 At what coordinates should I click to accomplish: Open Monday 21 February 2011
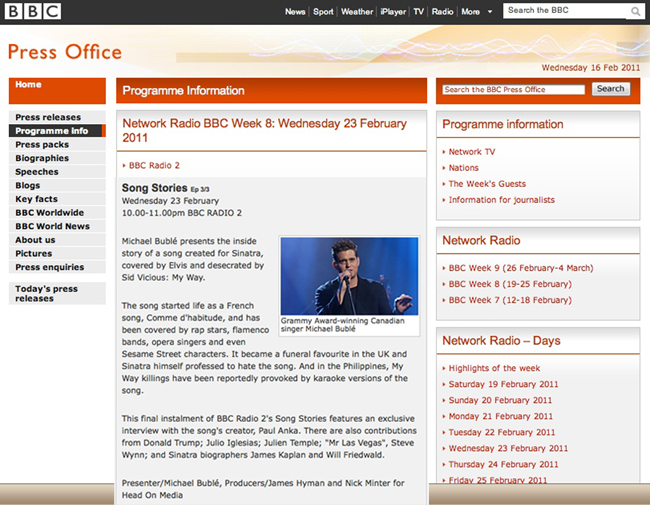coord(501,416)
